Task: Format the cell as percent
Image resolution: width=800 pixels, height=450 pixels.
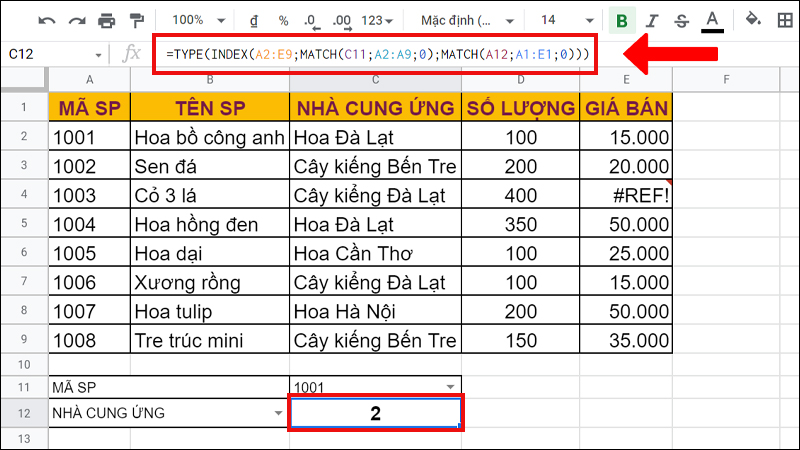Action: click(283, 20)
